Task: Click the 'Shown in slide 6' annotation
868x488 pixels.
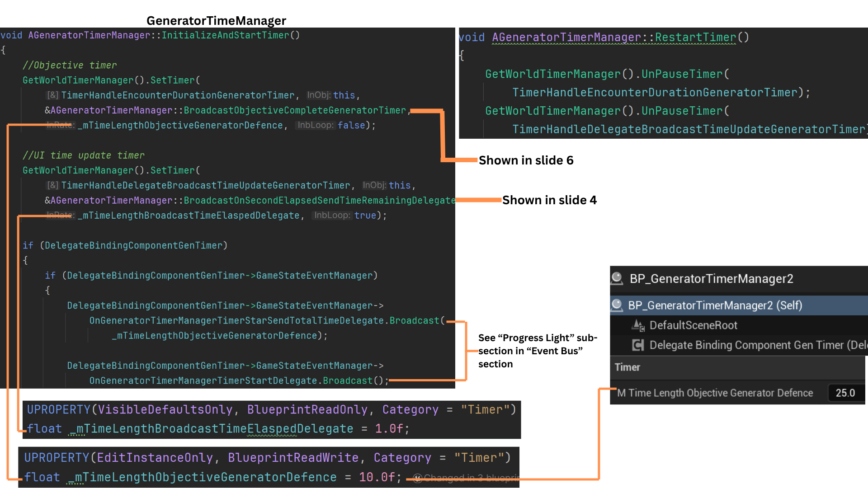Action: pos(526,160)
